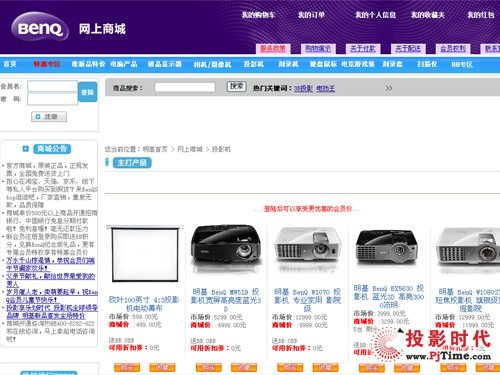
Task: Open the 投影机 projector menu item
Action: coord(254,64)
